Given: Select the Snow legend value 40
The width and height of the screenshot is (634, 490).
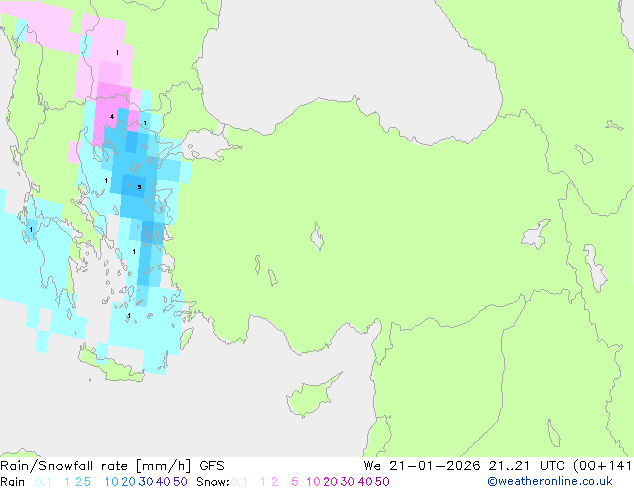Looking at the screenshot, I should pos(365,482).
